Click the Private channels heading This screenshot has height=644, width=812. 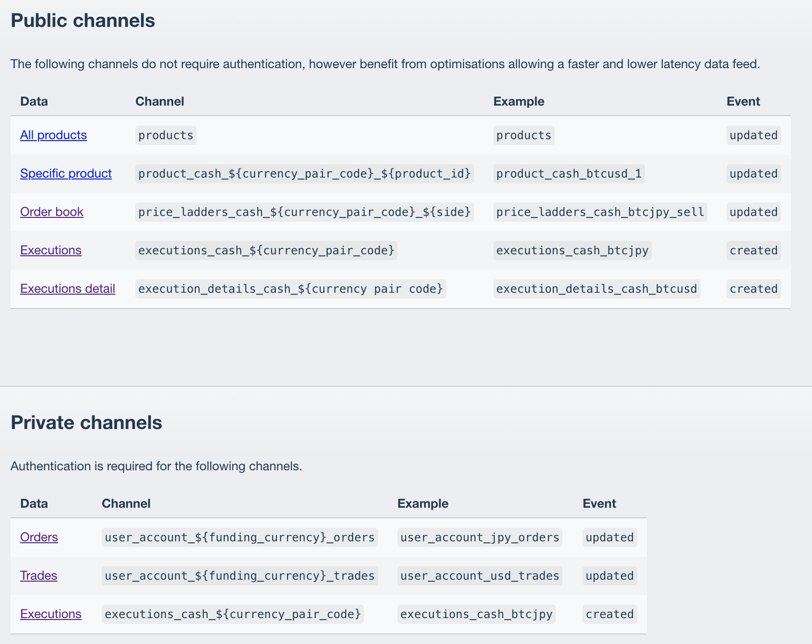pos(86,423)
